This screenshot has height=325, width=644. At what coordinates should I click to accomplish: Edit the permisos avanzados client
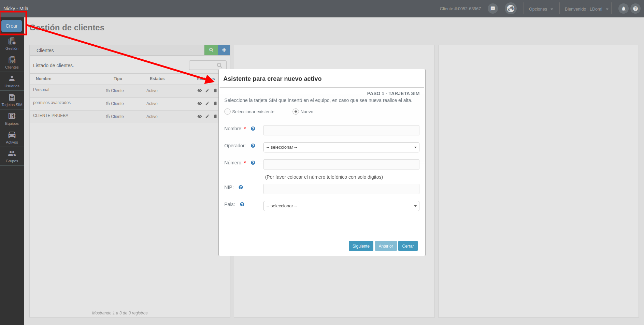click(x=207, y=103)
